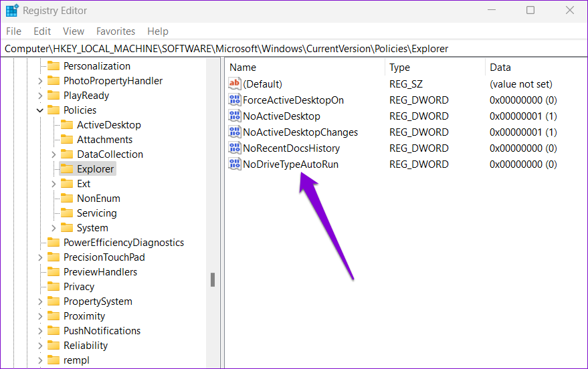This screenshot has width=588, height=369.
Task: Click the "(value not set)" data cell
Action: [x=521, y=84]
